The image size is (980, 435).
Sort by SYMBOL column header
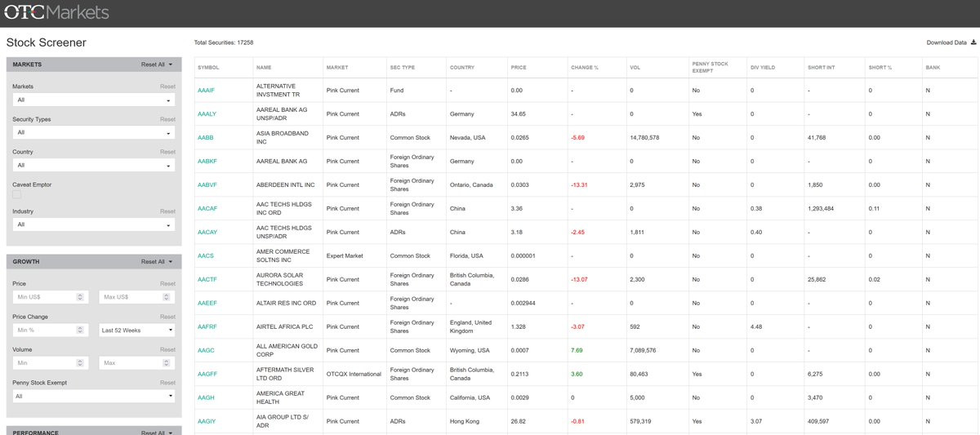(208, 68)
